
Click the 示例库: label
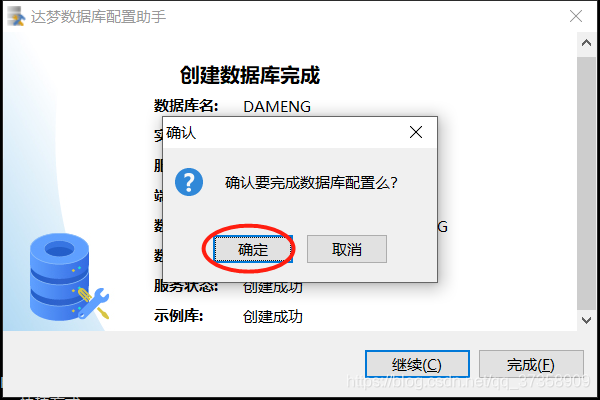[178, 316]
